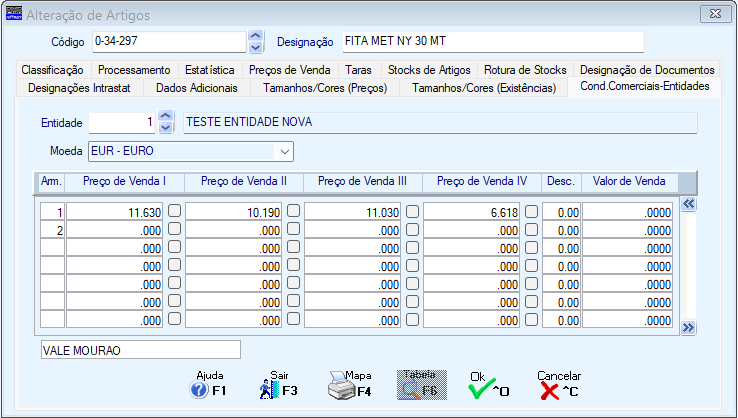Viewport: 738px width, 418px height.
Task: Increase Entidade number with the up arrow
Action: pyautogui.click(x=166, y=116)
